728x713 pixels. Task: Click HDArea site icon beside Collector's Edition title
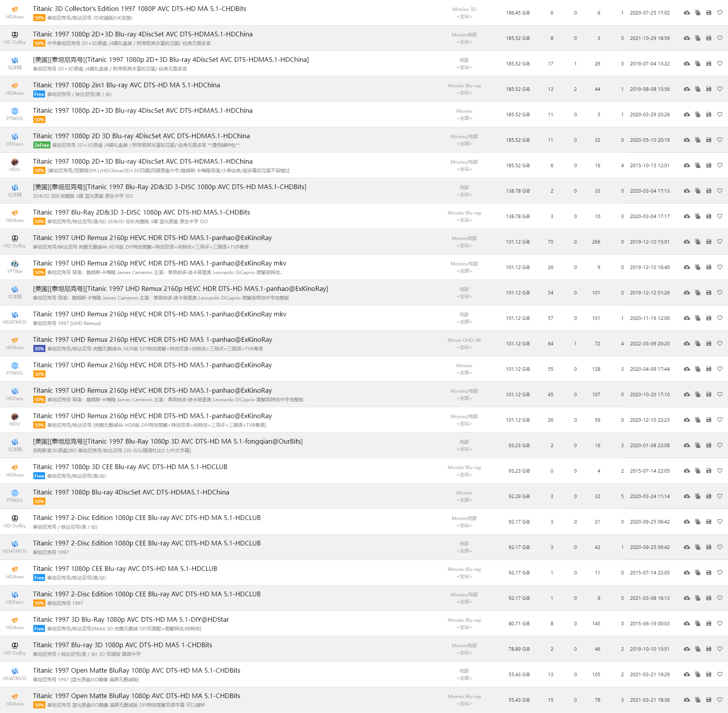(x=14, y=9)
